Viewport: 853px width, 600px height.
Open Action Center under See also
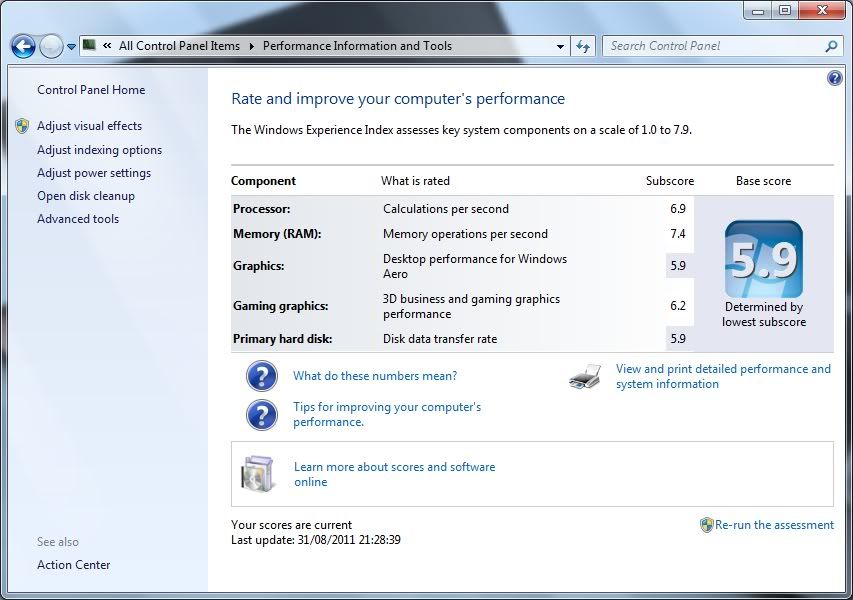click(73, 565)
